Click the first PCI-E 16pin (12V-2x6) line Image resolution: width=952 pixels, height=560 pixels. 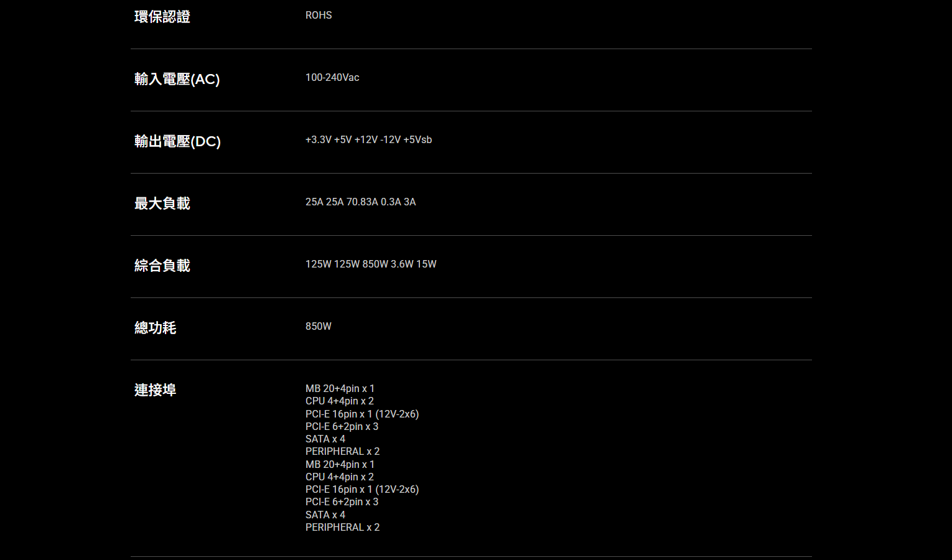tap(362, 414)
